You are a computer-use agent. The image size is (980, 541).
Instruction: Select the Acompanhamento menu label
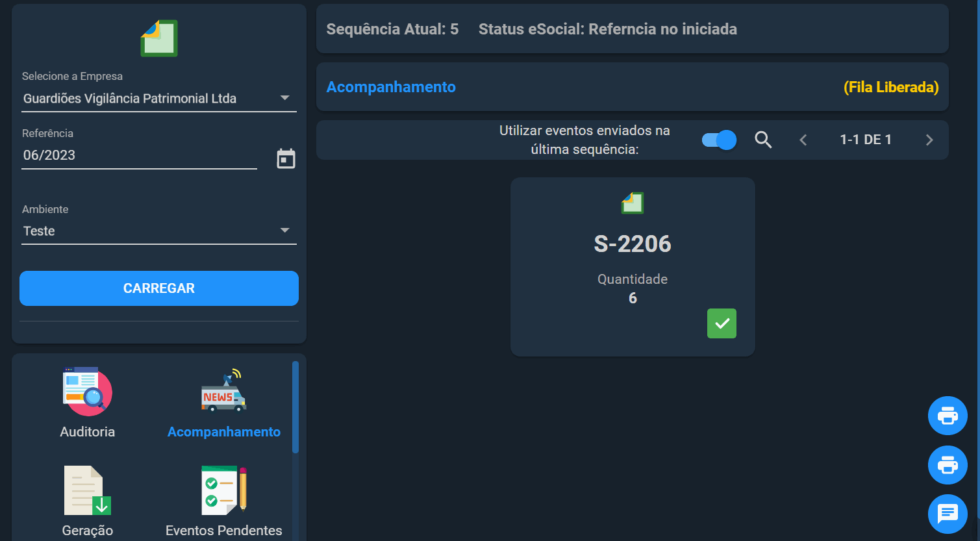click(224, 432)
